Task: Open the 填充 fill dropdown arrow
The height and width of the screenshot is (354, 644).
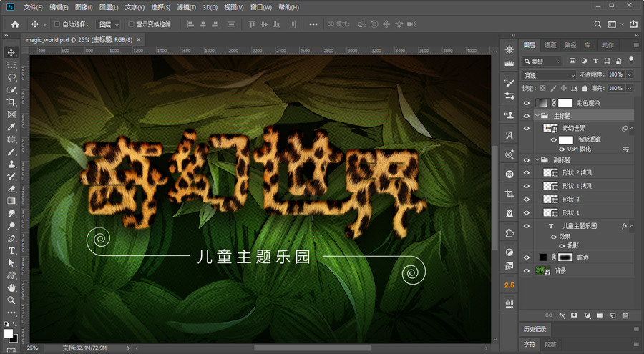Action: tap(629, 88)
